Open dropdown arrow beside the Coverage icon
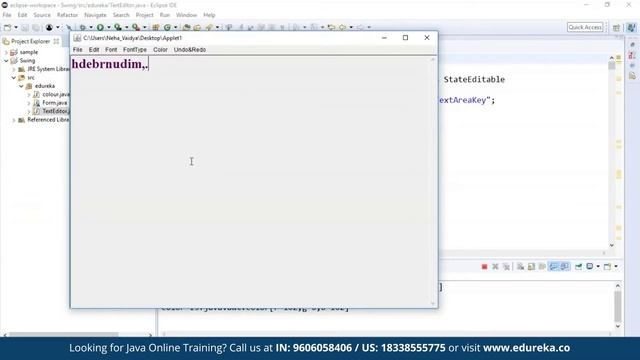Viewport: 640px width, 360px height. pos(127,27)
